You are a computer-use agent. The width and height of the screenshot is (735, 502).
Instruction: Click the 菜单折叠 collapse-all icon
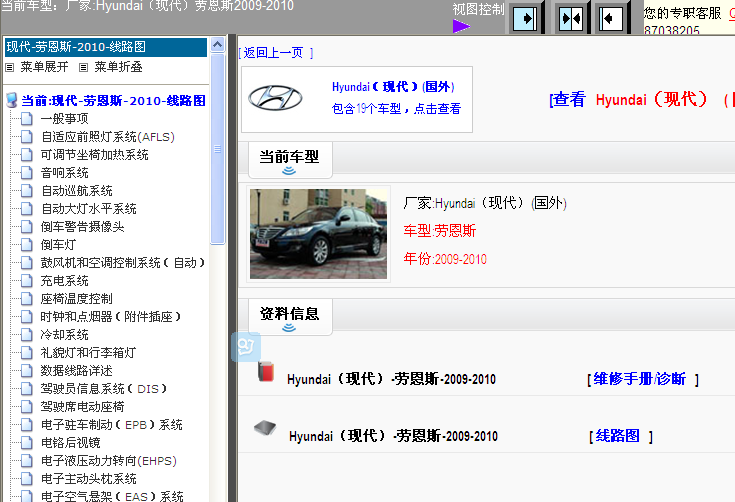[83, 67]
